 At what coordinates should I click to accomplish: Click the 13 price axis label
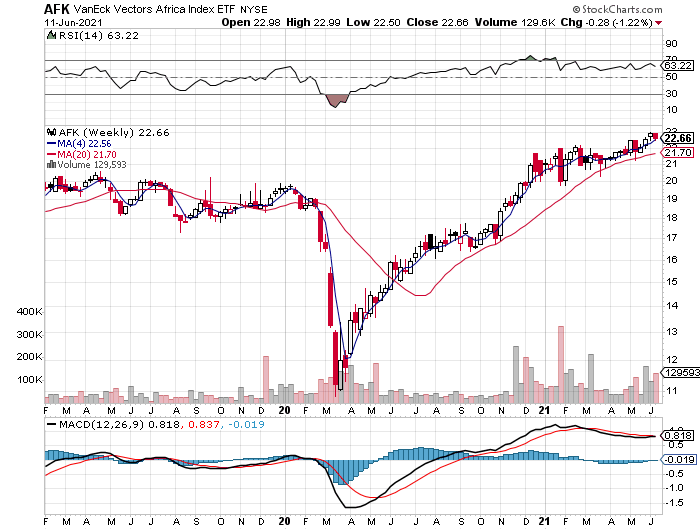671,331
